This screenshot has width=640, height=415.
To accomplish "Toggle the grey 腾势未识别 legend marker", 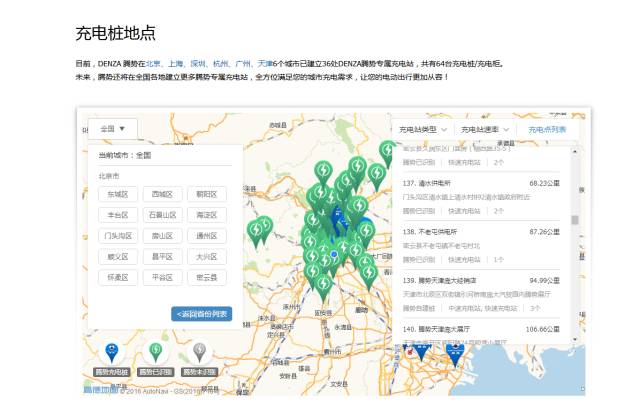I will (x=199, y=353).
